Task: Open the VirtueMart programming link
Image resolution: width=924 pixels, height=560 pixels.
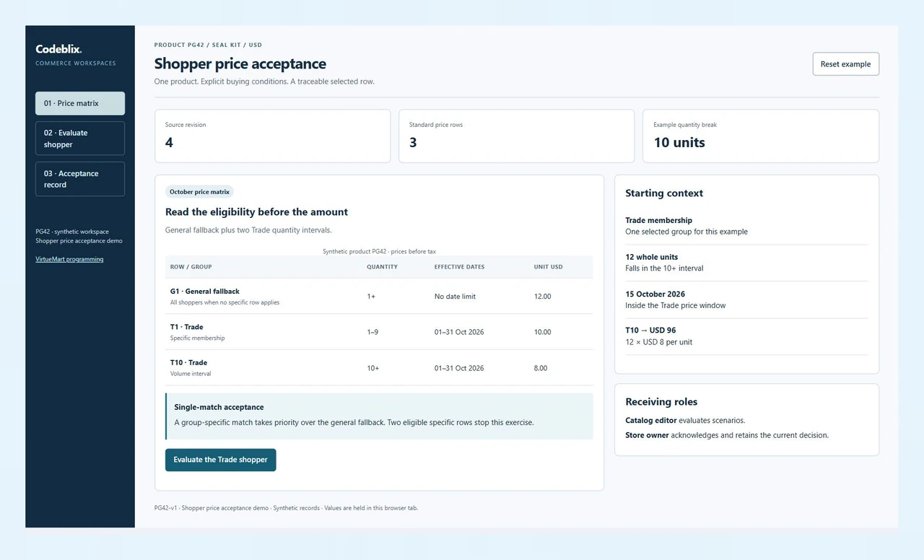Action: (x=69, y=259)
